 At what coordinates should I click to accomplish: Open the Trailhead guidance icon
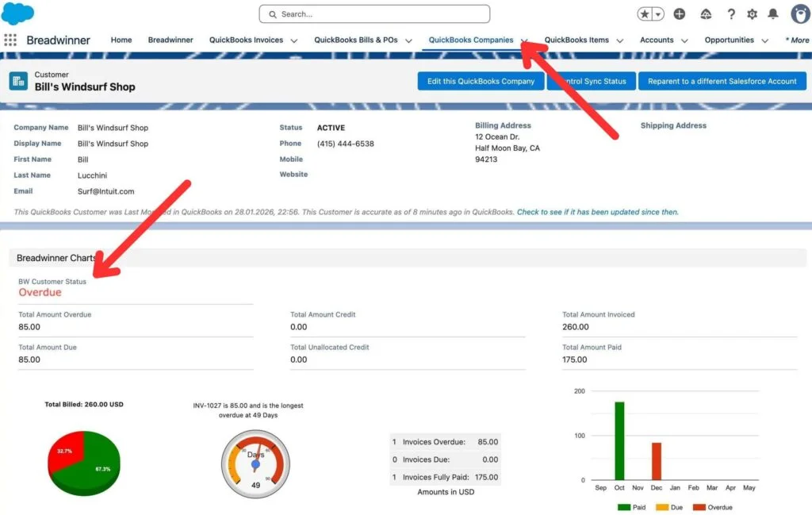(706, 14)
